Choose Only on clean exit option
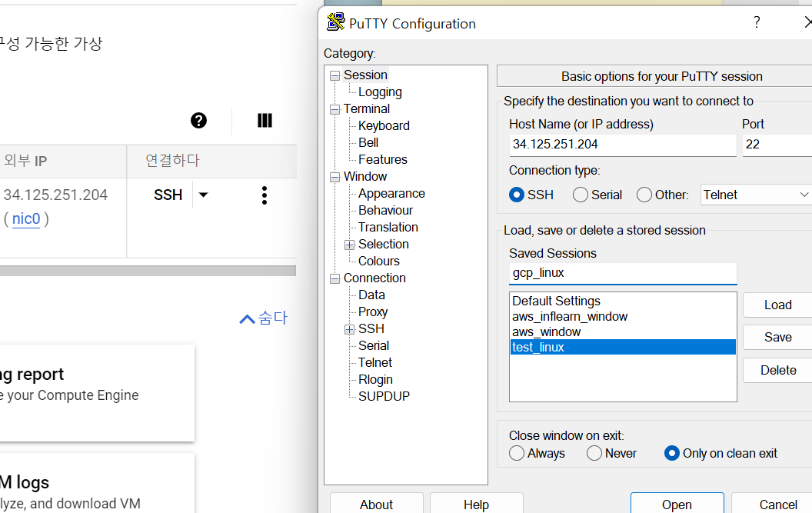Image resolution: width=812 pixels, height=513 pixels. point(671,454)
